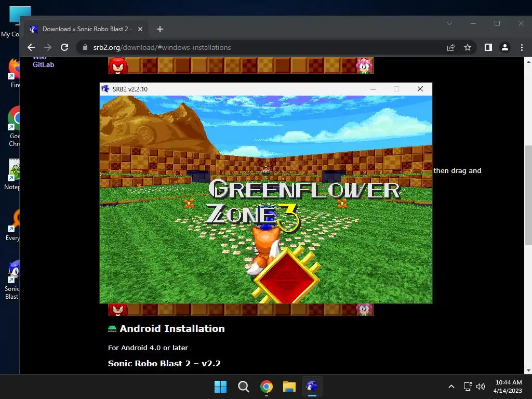Open the taskbar clock and date
Screen dimensions: 532x399
point(508,387)
